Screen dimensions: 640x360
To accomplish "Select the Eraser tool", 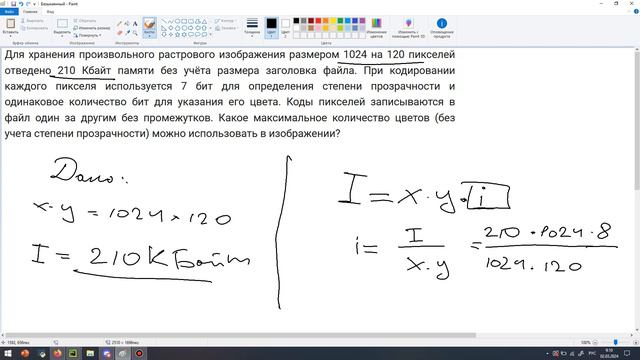I will [x=120, y=33].
